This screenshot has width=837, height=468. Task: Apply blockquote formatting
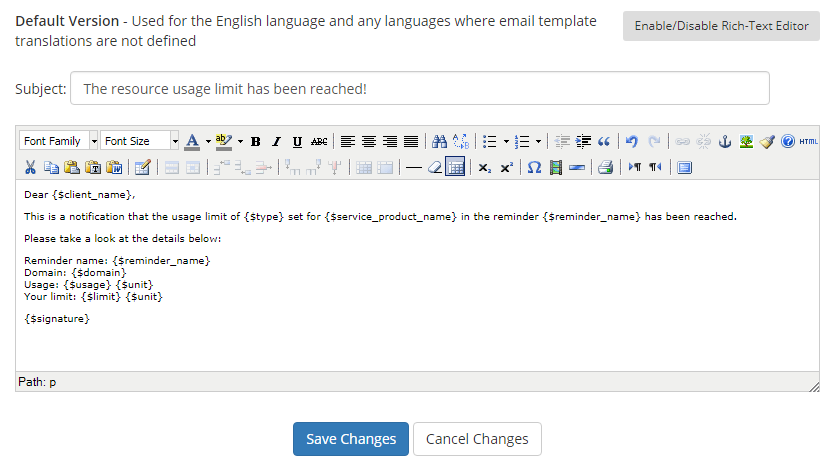pyautogui.click(x=604, y=141)
